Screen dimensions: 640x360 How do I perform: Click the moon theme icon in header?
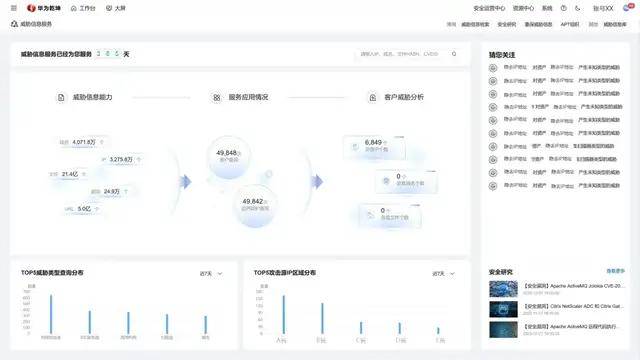pos(578,8)
